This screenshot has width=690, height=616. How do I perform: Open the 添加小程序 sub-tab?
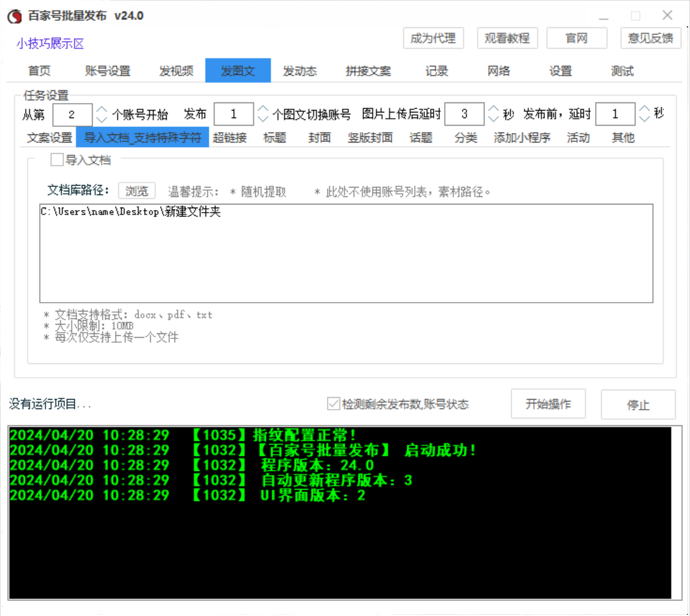[522, 138]
